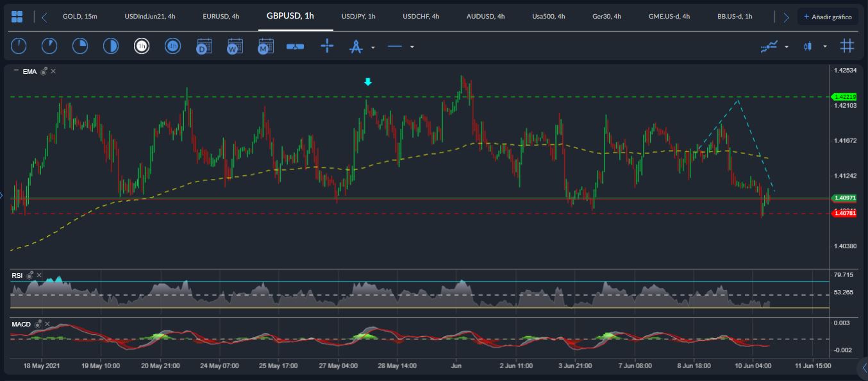Switch to the monthly (M) calendar timeframe

tap(265, 46)
